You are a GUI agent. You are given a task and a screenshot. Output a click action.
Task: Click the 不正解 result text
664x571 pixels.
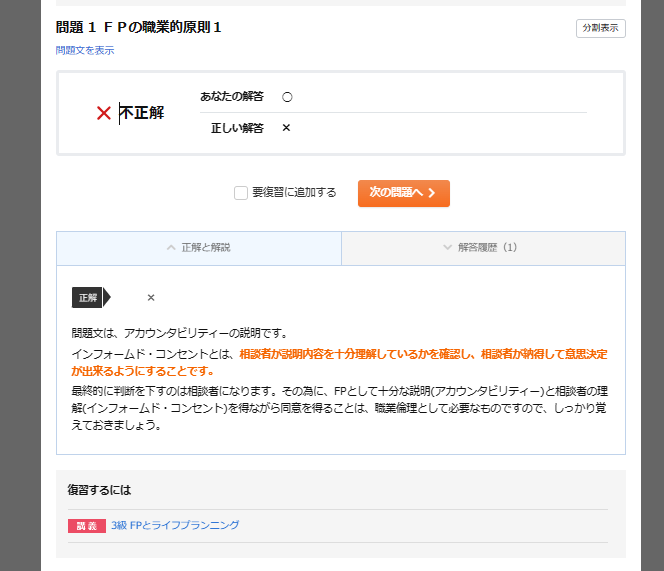pos(141,113)
